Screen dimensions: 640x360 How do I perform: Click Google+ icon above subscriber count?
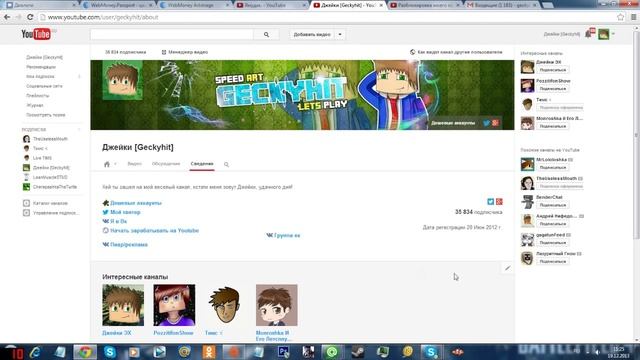[x=499, y=202]
